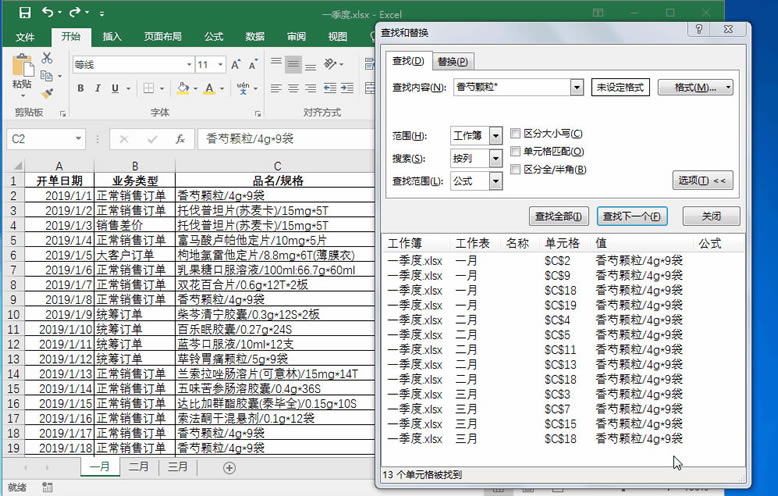Click the Save icon in quick access toolbar
Image resolution: width=778 pixels, height=496 pixels.
(x=25, y=14)
